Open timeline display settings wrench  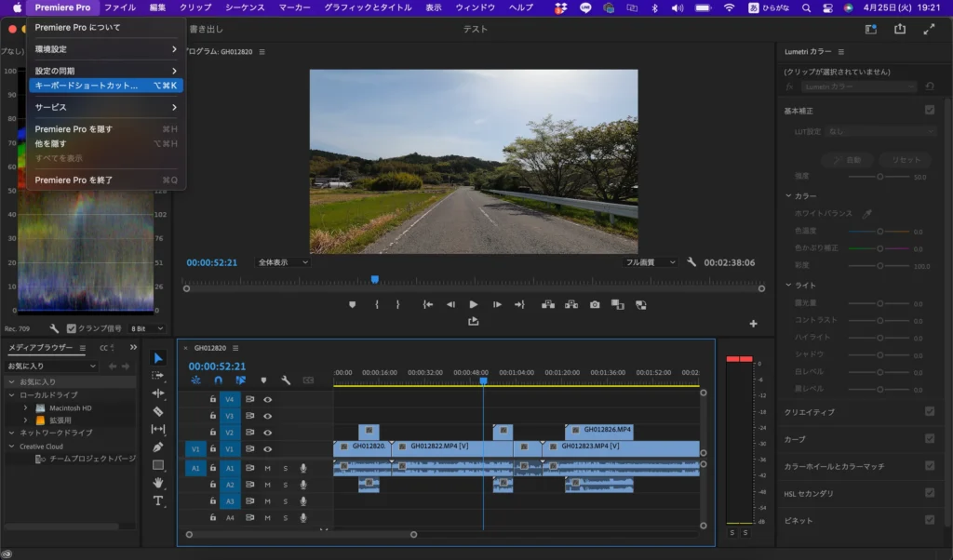[286, 380]
